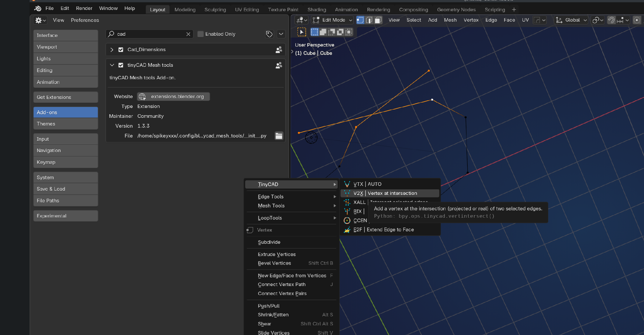Open the Edit Mode dropdown
This screenshot has width=644, height=335.
[x=332, y=20]
